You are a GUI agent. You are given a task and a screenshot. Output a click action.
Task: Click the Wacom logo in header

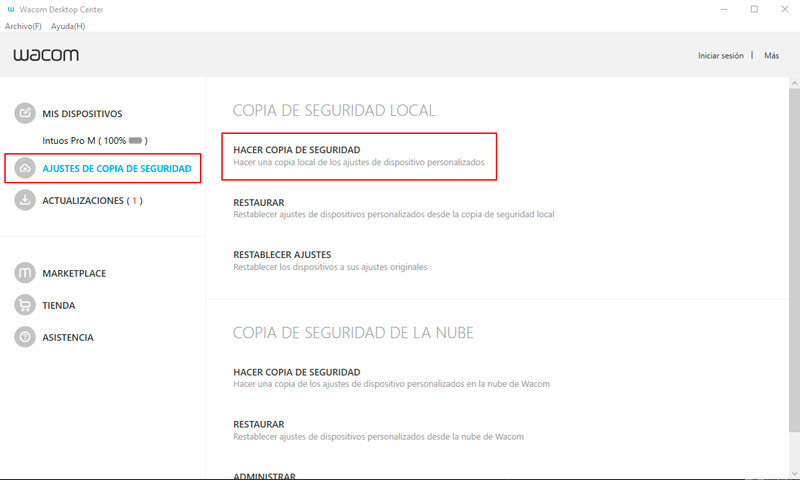coord(45,56)
